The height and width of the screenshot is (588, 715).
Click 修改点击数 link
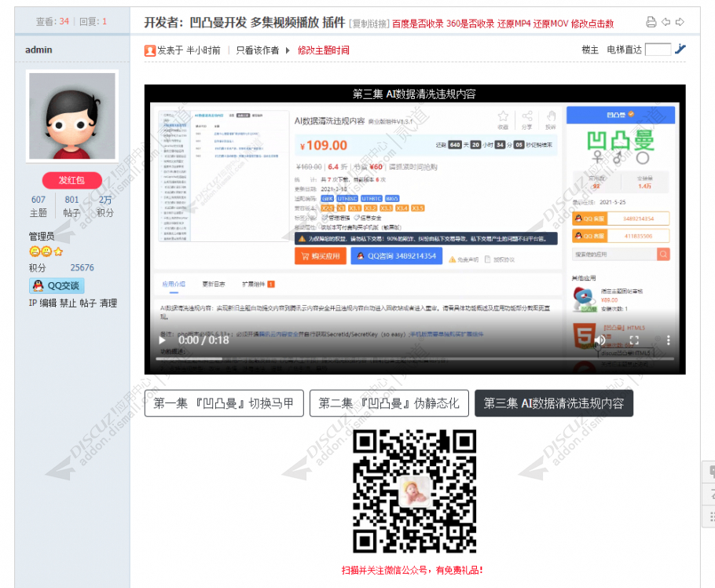pos(592,24)
